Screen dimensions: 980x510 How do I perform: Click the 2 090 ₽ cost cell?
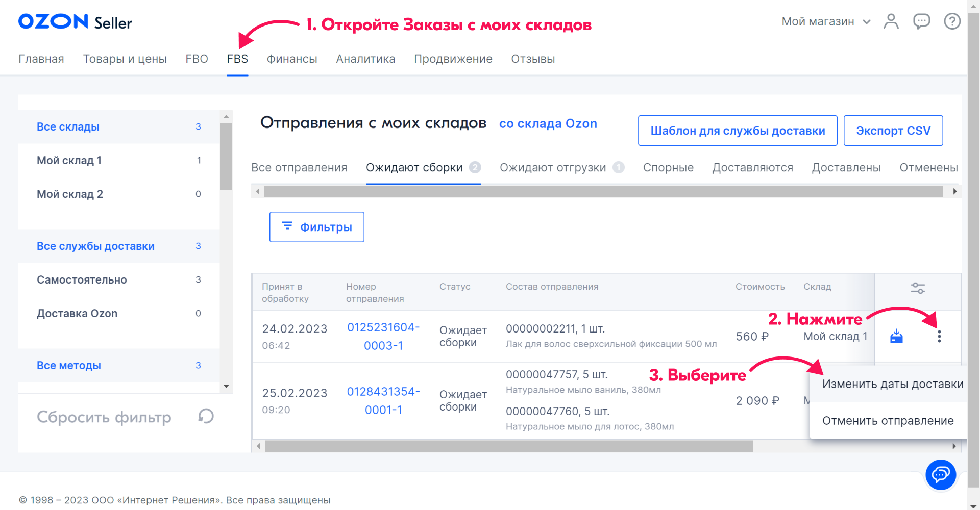[x=757, y=401]
